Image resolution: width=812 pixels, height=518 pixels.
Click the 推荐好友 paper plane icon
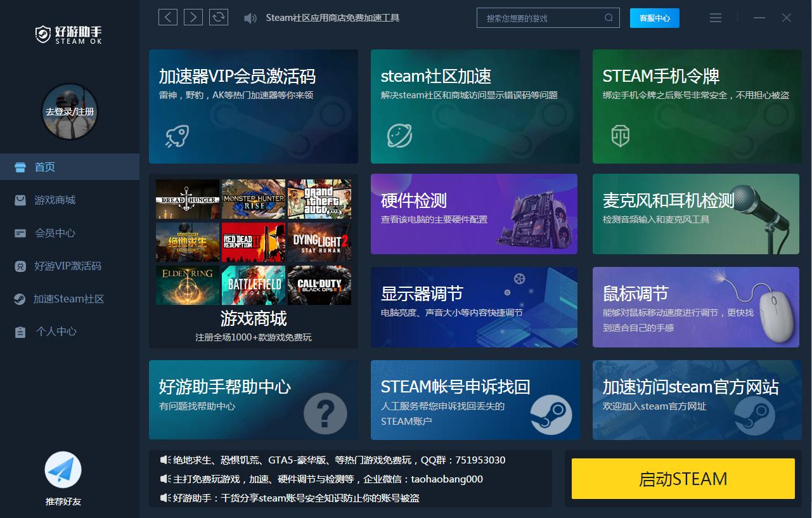pos(62,469)
